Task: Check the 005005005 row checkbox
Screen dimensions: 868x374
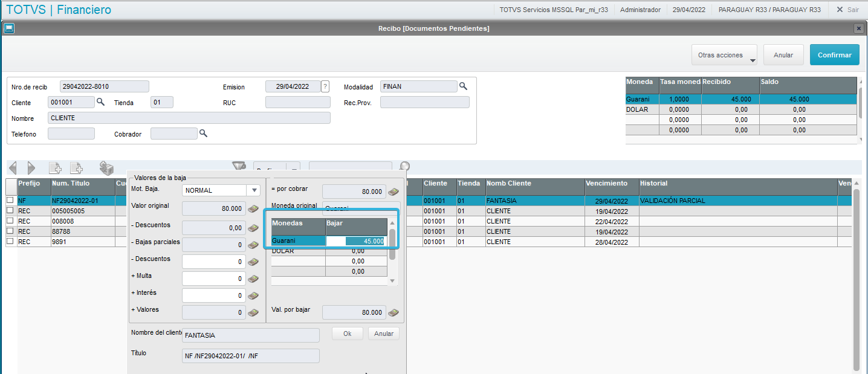Action: click(10, 211)
